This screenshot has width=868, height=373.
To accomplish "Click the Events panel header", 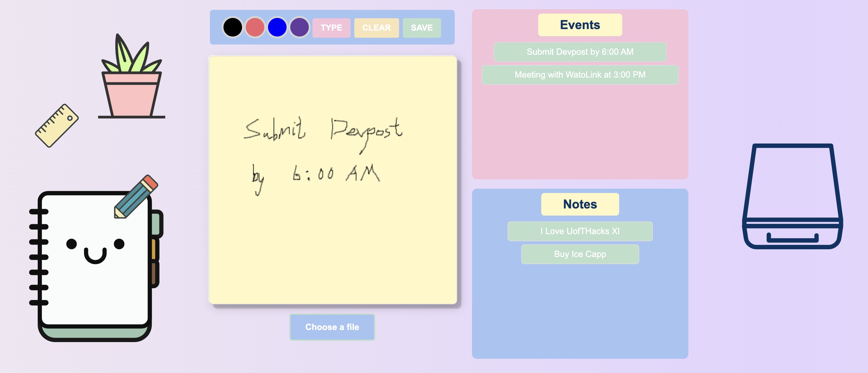I will (580, 25).
